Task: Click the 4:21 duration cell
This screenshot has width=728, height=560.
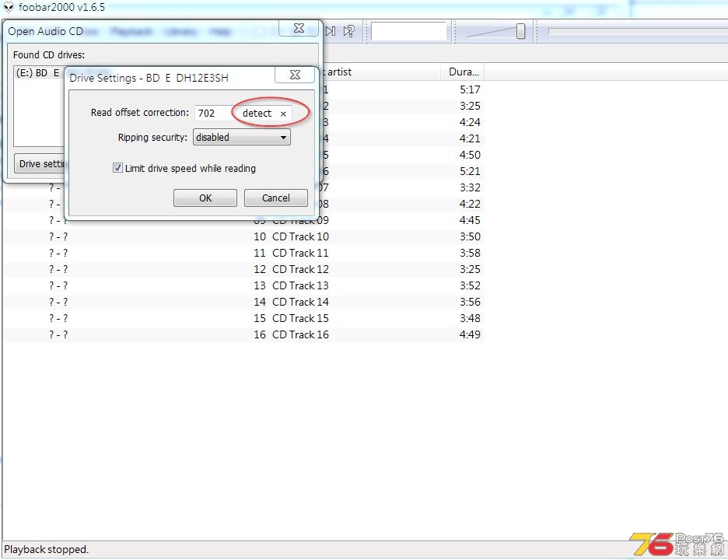Action: pyautogui.click(x=470, y=138)
